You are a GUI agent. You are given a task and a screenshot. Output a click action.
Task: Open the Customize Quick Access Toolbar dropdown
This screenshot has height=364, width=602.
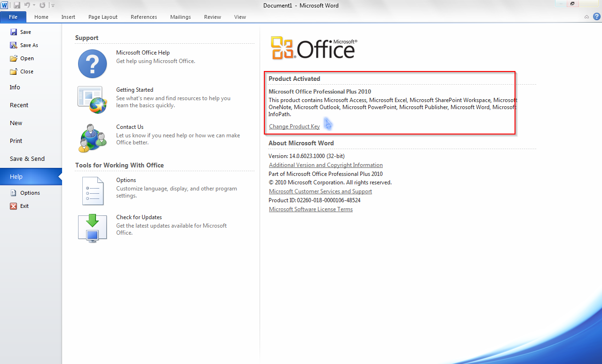53,6
